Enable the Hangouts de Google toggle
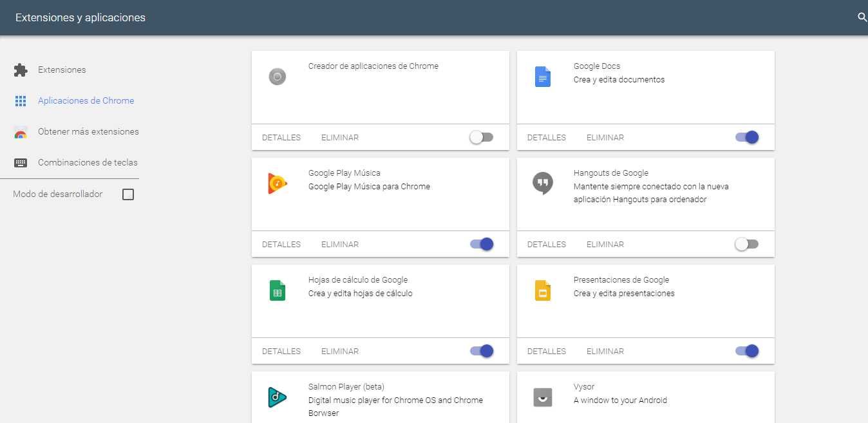 tap(747, 244)
